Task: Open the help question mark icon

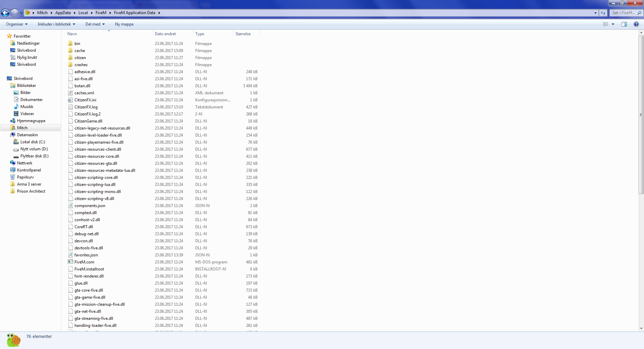Action: [x=636, y=24]
